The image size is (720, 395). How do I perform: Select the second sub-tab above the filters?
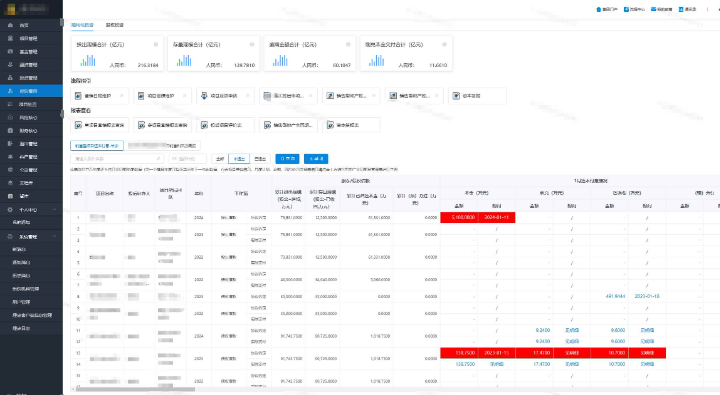[x=163, y=146]
